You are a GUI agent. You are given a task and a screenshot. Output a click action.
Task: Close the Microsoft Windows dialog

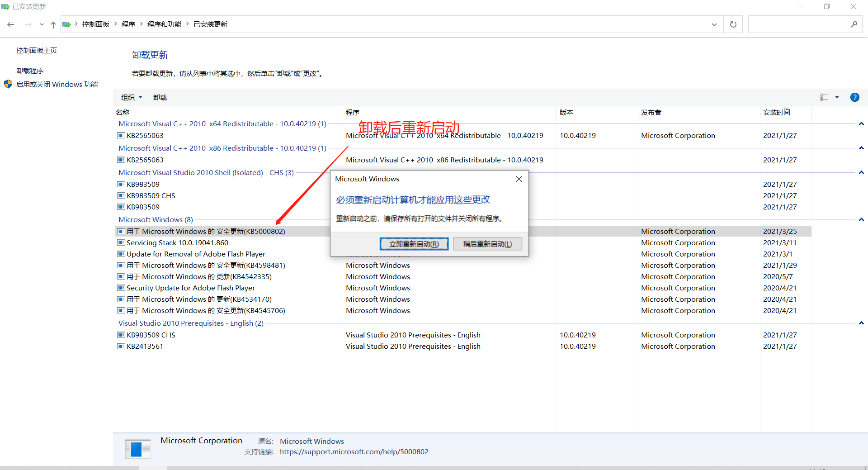click(519, 179)
